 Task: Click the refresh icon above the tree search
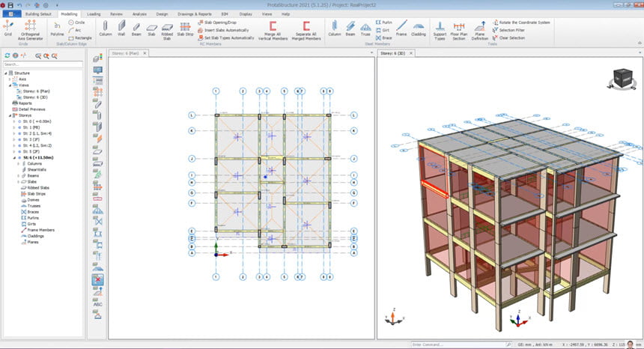click(x=7, y=55)
